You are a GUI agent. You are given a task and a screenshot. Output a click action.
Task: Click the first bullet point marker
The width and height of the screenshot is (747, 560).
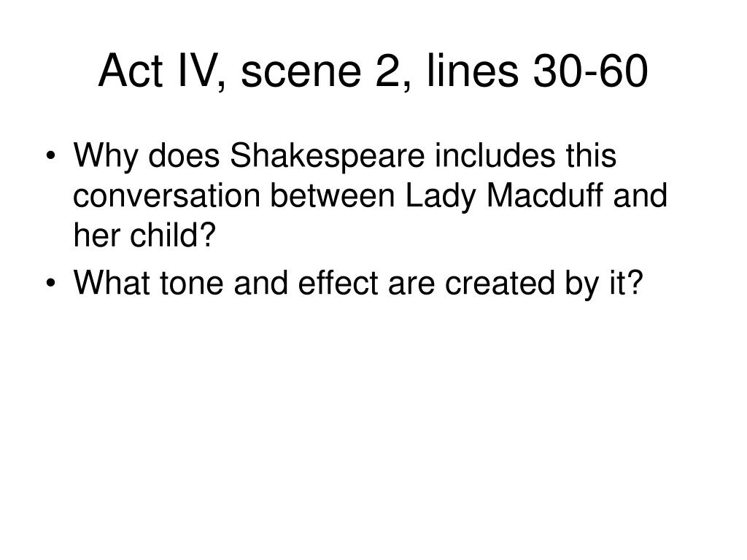[x=50, y=155]
